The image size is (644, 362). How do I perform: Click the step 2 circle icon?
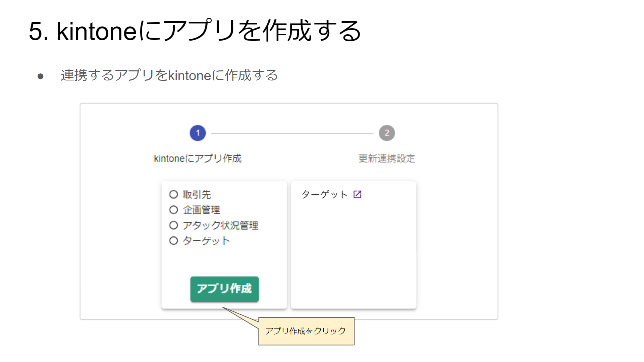[x=387, y=133]
